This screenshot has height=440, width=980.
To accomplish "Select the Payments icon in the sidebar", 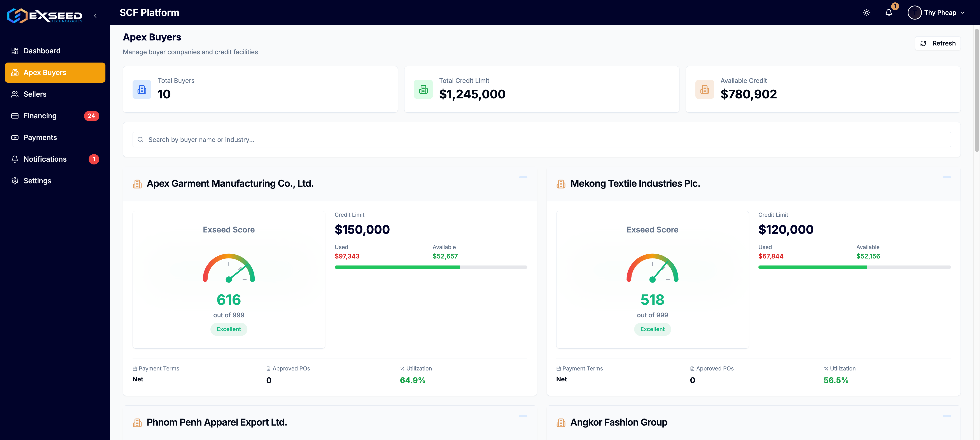I will pyautogui.click(x=15, y=137).
